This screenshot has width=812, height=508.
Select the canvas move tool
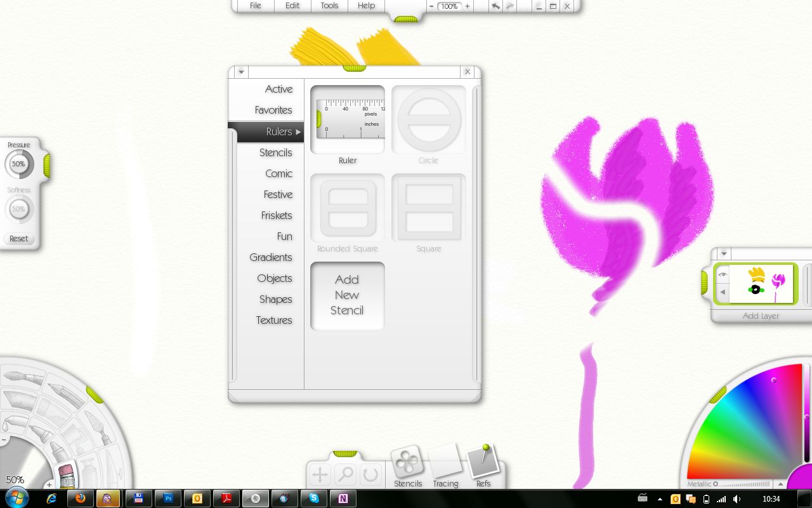(320, 474)
